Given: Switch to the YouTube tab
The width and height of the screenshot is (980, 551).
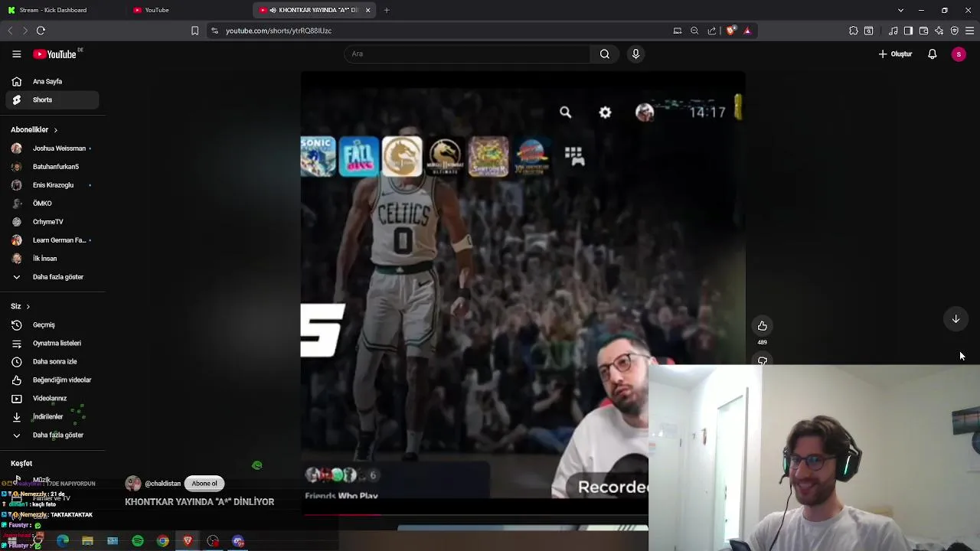Looking at the screenshot, I should [x=188, y=10].
